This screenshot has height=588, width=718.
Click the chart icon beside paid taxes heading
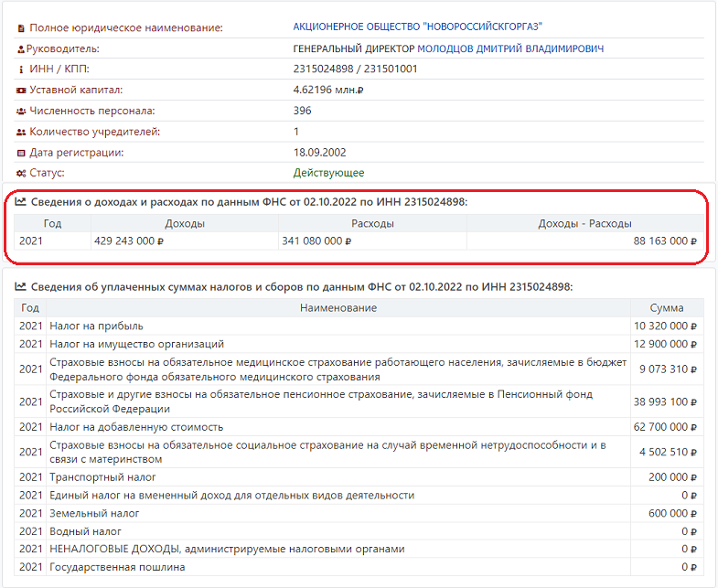pos(21,286)
